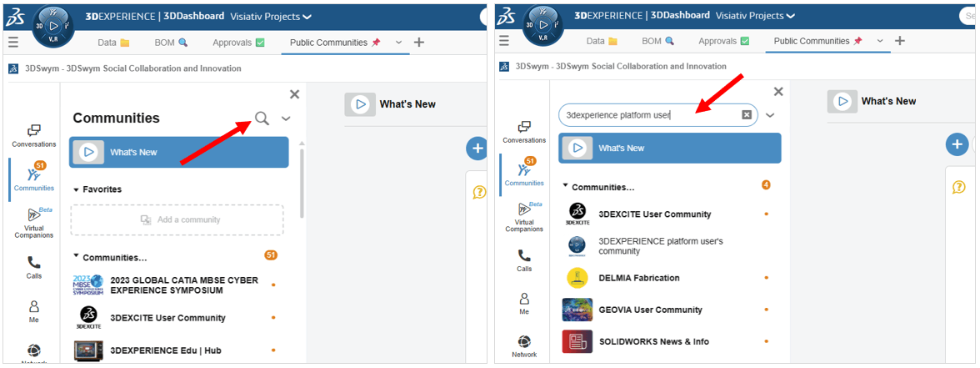Click the yellow help icon in left screenshot

click(x=479, y=192)
